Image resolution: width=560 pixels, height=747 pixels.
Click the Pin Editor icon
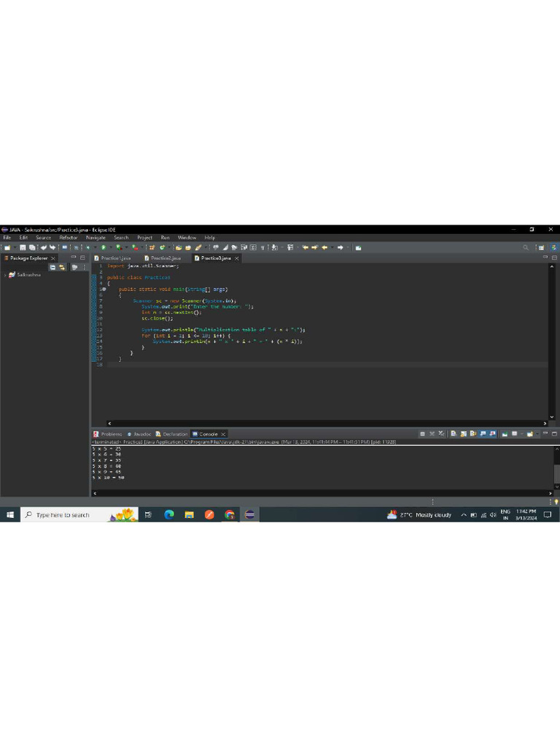point(358,248)
